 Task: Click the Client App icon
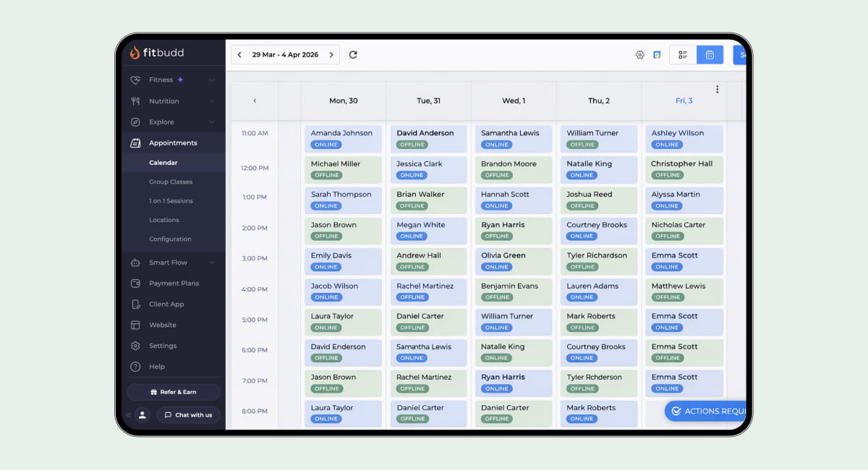click(135, 304)
